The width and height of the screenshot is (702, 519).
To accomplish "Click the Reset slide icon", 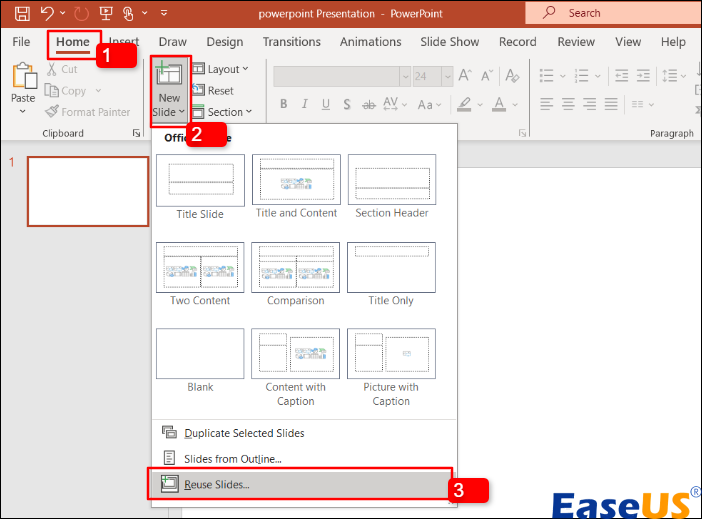I will pyautogui.click(x=198, y=91).
